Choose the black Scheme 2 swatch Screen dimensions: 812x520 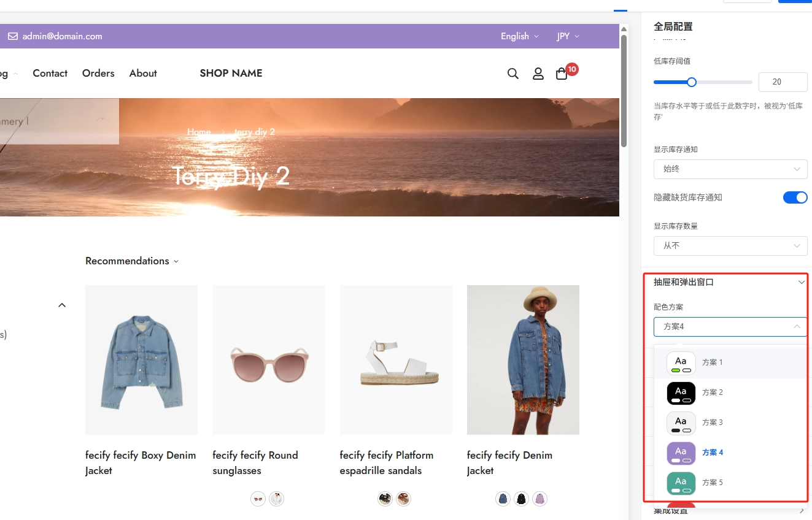coord(681,393)
